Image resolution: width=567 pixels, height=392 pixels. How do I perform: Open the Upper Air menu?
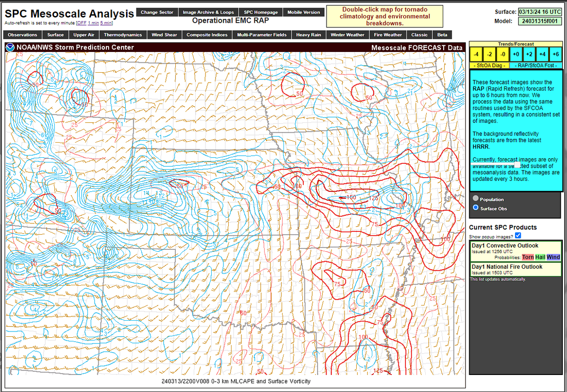84,35
